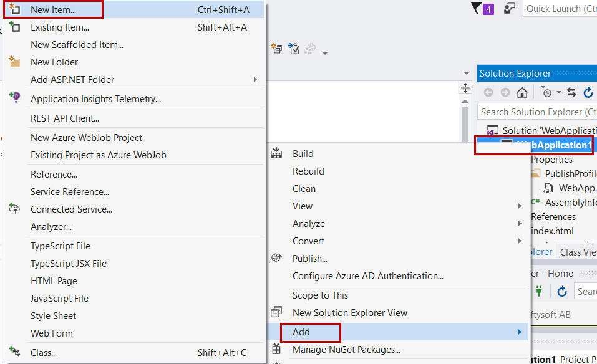597x364 pixels.
Task: Select index.html in Solution Explorer
Action: click(x=552, y=231)
